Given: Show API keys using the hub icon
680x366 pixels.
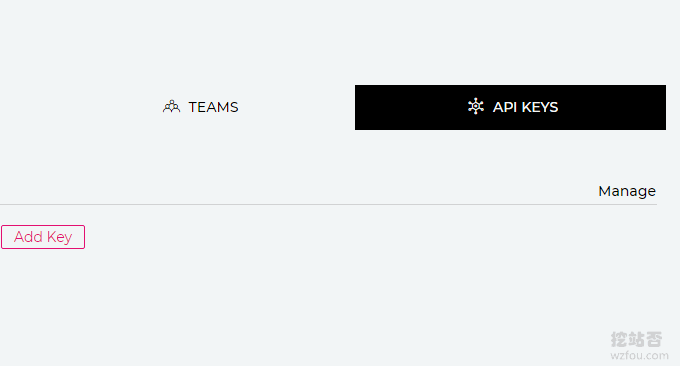Looking at the screenshot, I should [x=476, y=106].
